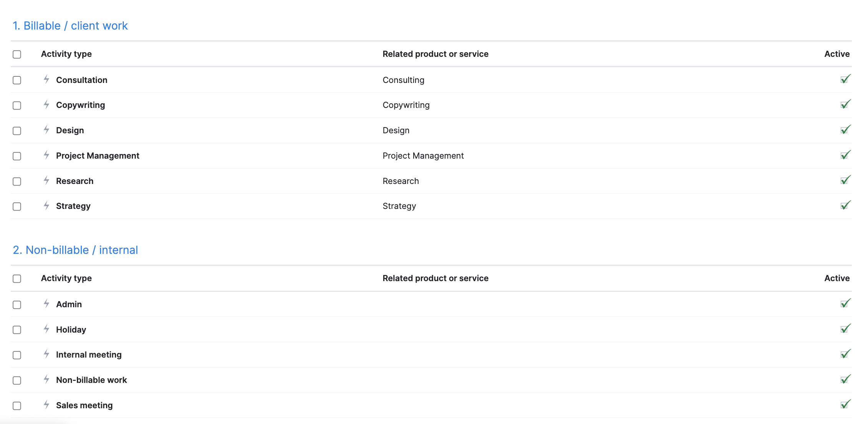Click the lightning icon beside Holiday

[47, 329]
